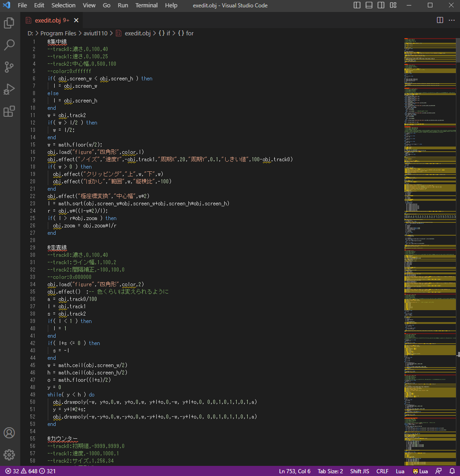The image size is (460, 476).
Task: Open the Manage gear icon
Action: coord(9,455)
